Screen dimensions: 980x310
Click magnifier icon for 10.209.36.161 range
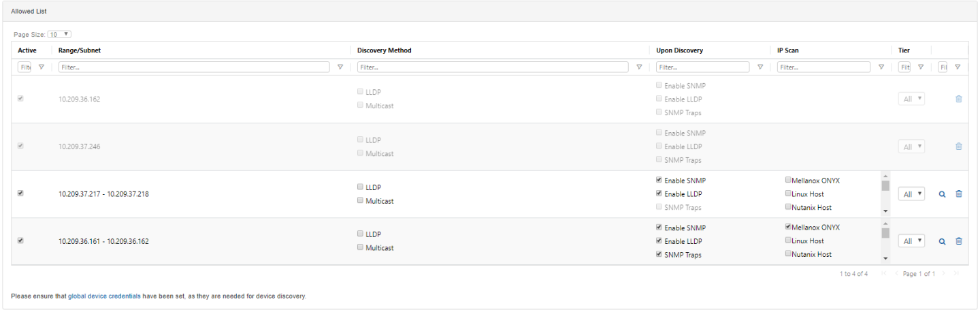[x=943, y=241]
